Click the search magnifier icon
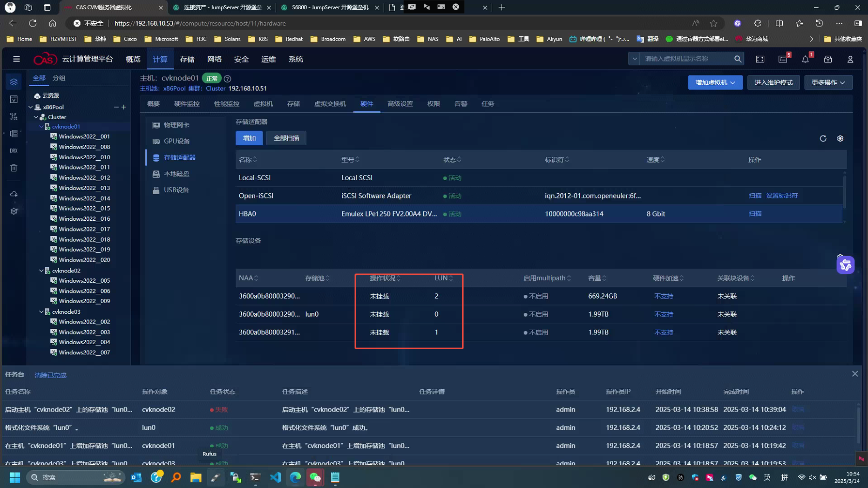 coord(737,59)
